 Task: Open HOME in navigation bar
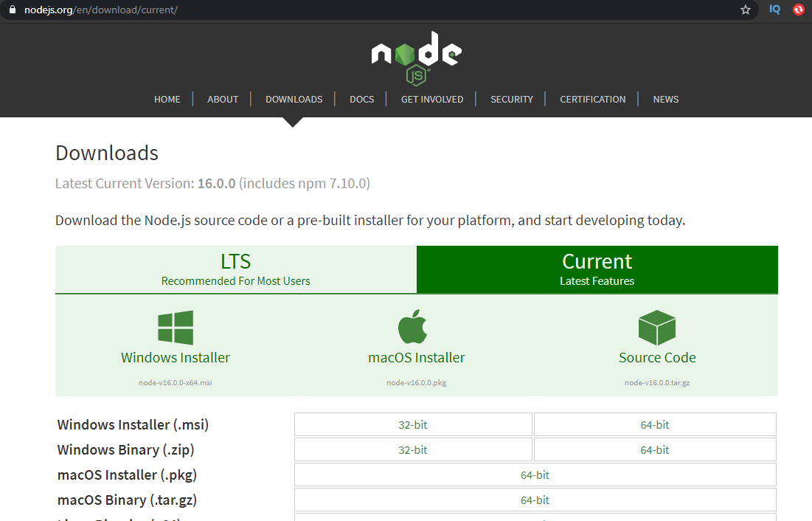(x=167, y=99)
